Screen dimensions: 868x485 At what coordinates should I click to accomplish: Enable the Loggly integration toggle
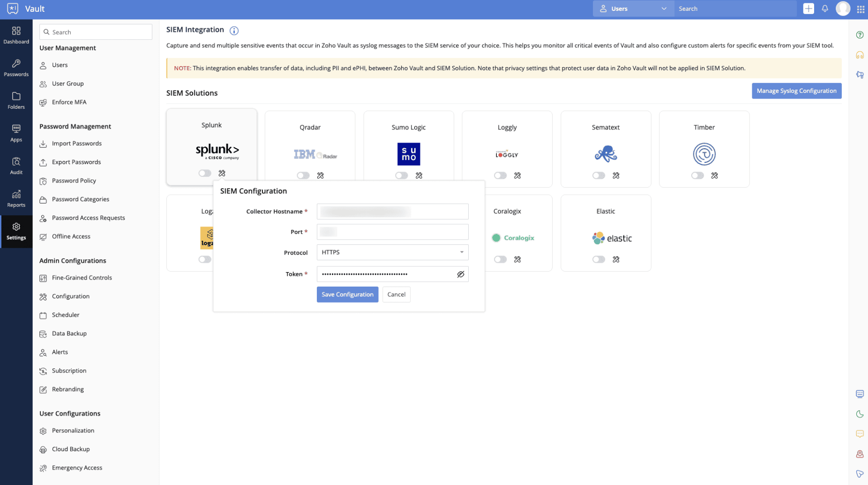(500, 175)
